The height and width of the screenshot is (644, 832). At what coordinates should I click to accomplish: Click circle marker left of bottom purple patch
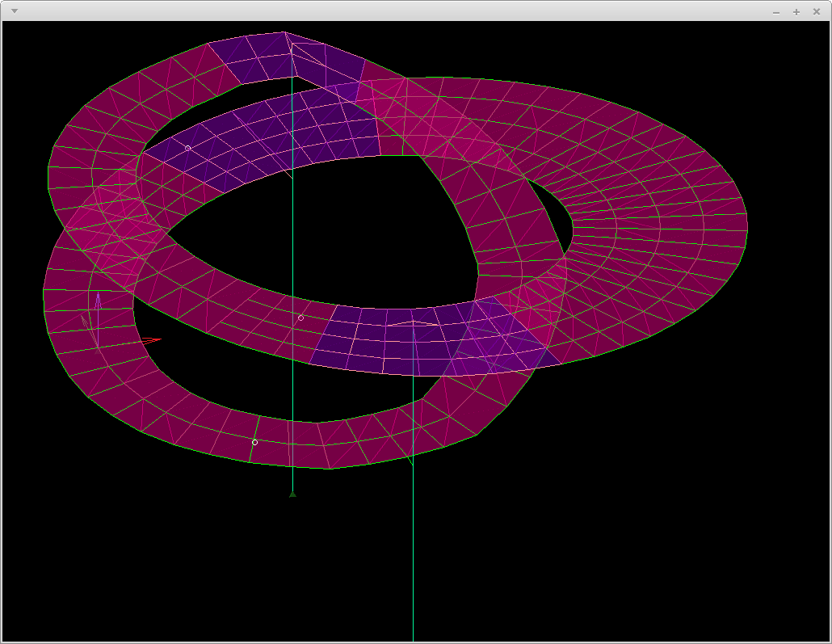click(x=301, y=318)
